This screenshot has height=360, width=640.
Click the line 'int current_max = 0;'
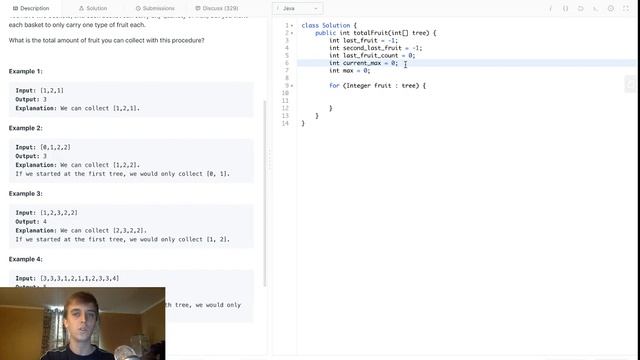(x=363, y=63)
